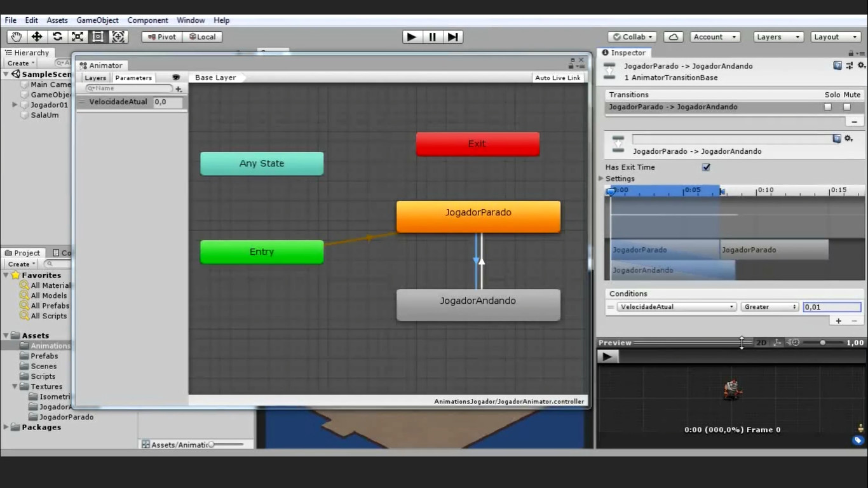Toggle the Pivot button

coord(162,37)
